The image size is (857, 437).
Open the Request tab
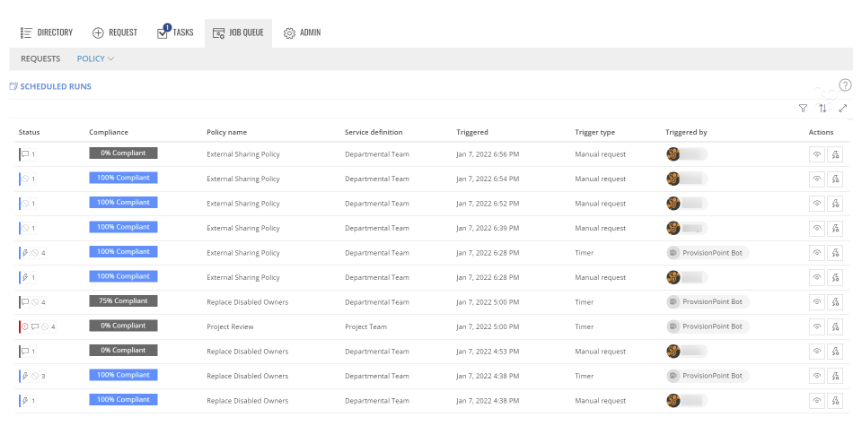[115, 33]
